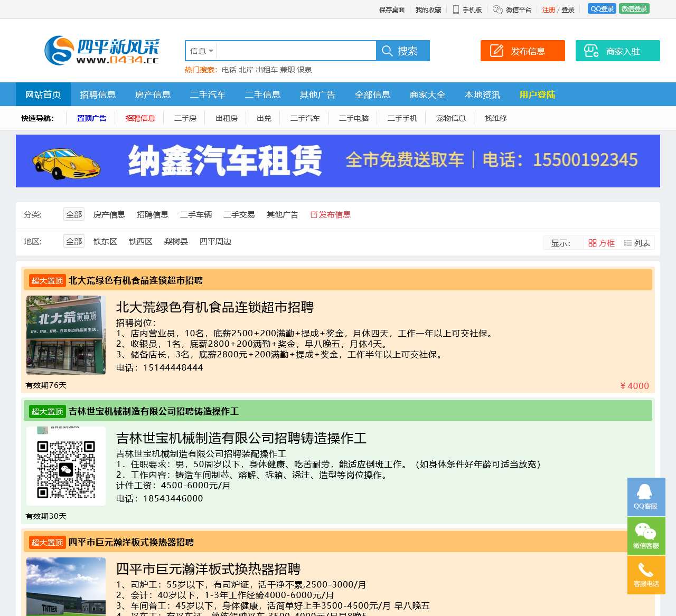
Task: Click the blue QQ登录 badge
Action: coord(602,9)
